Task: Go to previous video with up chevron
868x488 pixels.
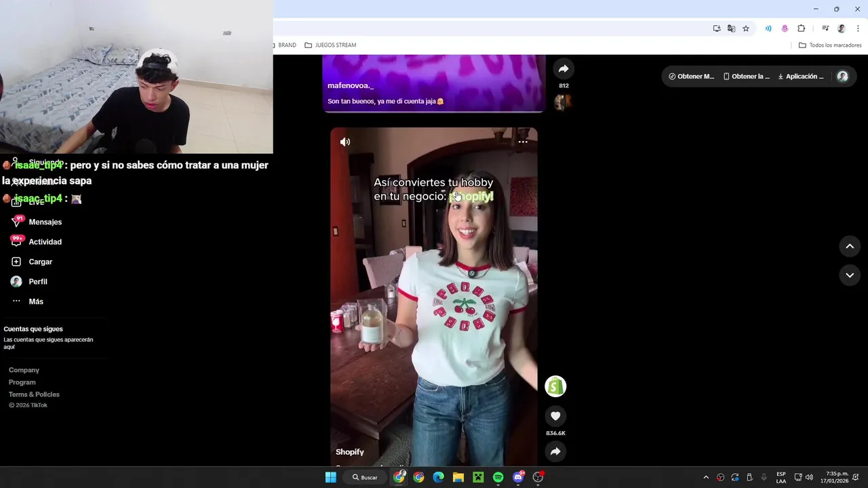Action: (850, 246)
